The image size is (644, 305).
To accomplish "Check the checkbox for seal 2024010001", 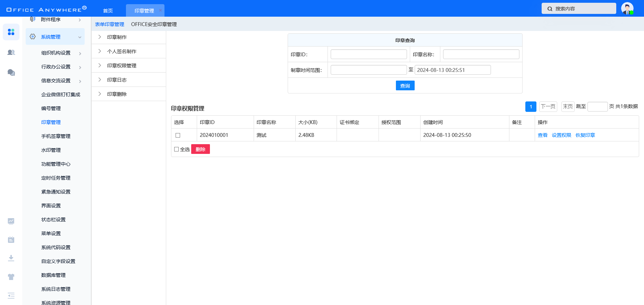I will tap(178, 135).
